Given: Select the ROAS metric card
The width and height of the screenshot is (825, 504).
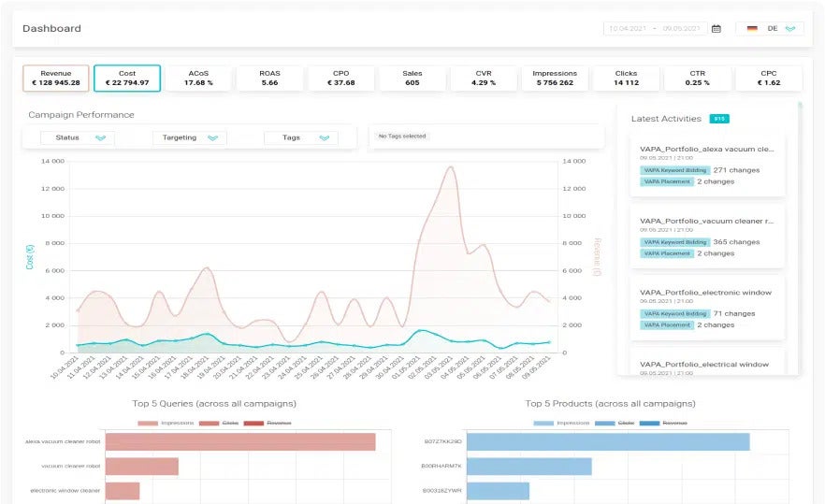Looking at the screenshot, I should click(x=269, y=78).
